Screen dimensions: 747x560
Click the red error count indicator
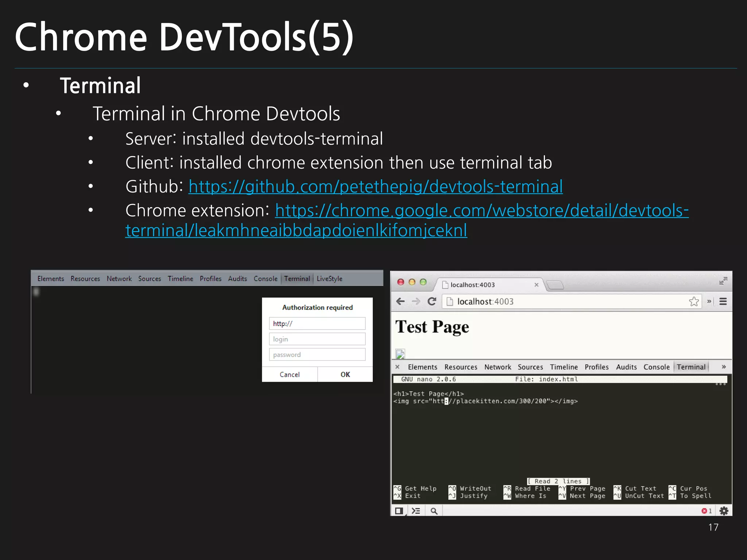tap(707, 511)
